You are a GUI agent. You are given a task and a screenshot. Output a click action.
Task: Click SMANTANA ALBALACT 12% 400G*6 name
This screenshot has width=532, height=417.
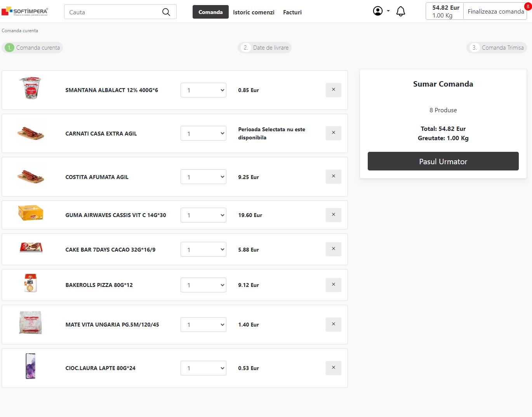click(112, 90)
